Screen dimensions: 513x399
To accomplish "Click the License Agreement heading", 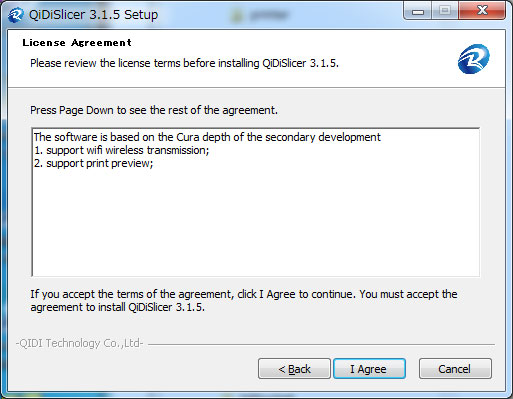I will (77, 43).
